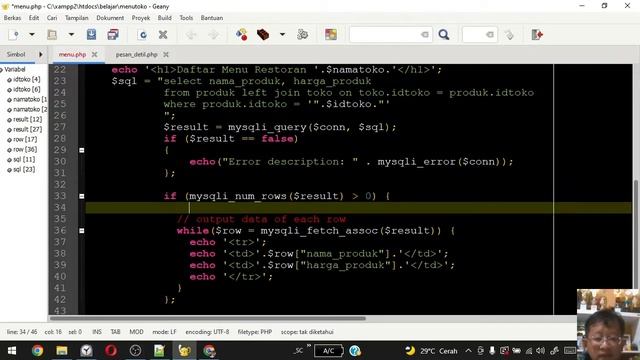The height and width of the screenshot is (360, 640).
Task: Open the Build menu
Action: [x=164, y=18]
